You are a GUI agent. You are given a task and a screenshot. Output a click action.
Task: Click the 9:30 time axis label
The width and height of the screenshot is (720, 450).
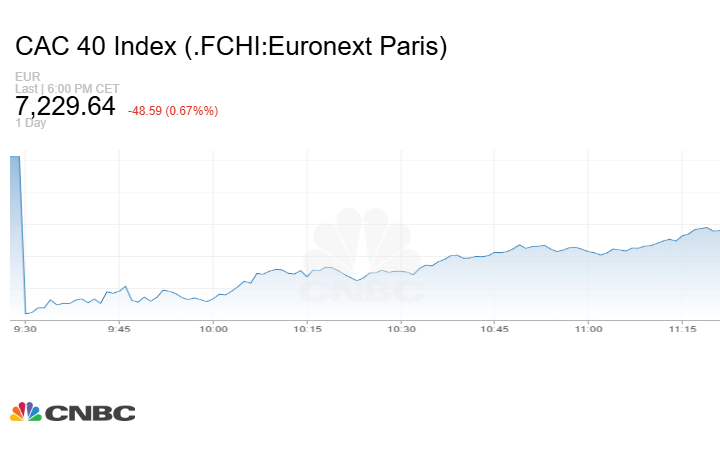[x=24, y=329]
